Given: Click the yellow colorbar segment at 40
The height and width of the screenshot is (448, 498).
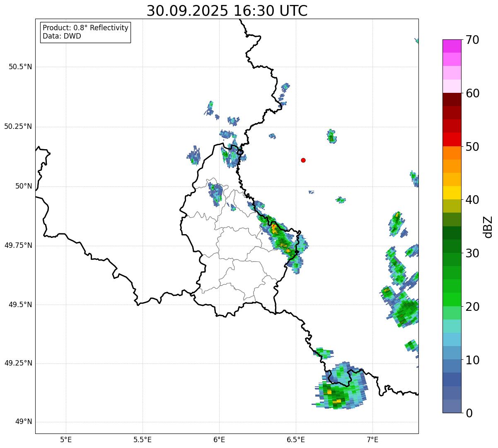Looking at the screenshot, I should [x=452, y=193].
